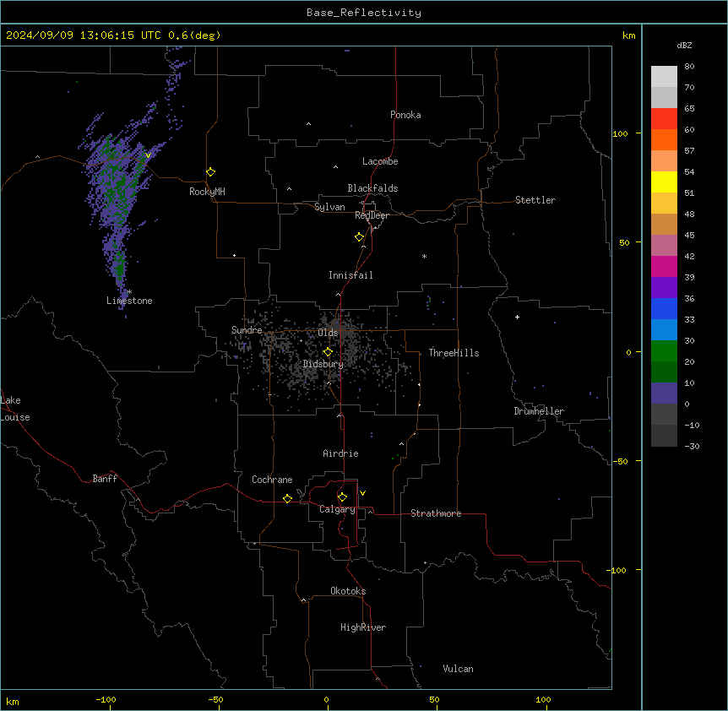This screenshot has height=711, width=728.
Task: Click the -100 tick label on the bottom axis
Action: coord(106,699)
